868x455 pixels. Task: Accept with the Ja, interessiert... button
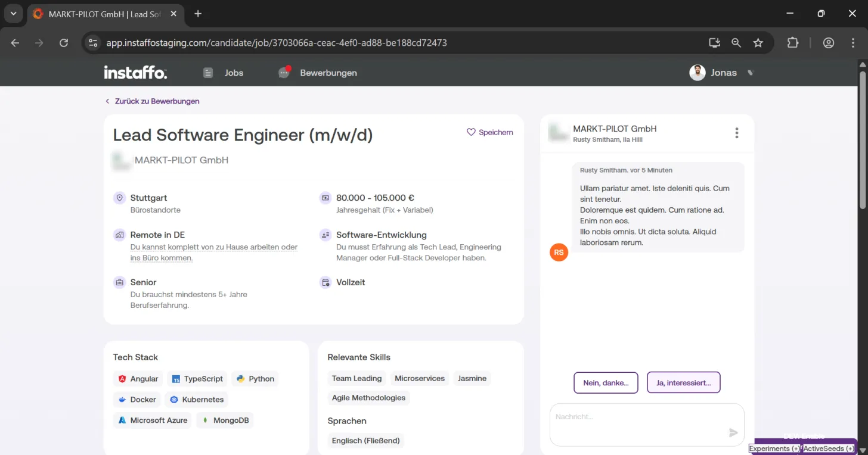pyautogui.click(x=683, y=383)
